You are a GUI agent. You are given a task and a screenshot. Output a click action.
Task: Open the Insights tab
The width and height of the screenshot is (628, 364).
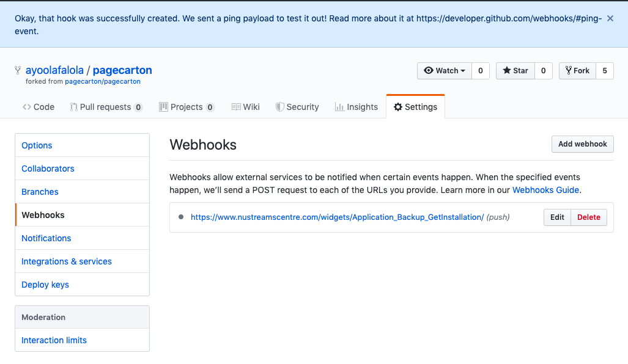coord(356,107)
